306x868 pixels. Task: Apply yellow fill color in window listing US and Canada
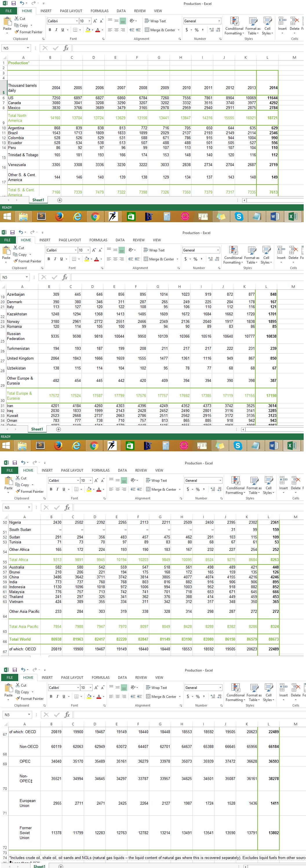[88, 30]
